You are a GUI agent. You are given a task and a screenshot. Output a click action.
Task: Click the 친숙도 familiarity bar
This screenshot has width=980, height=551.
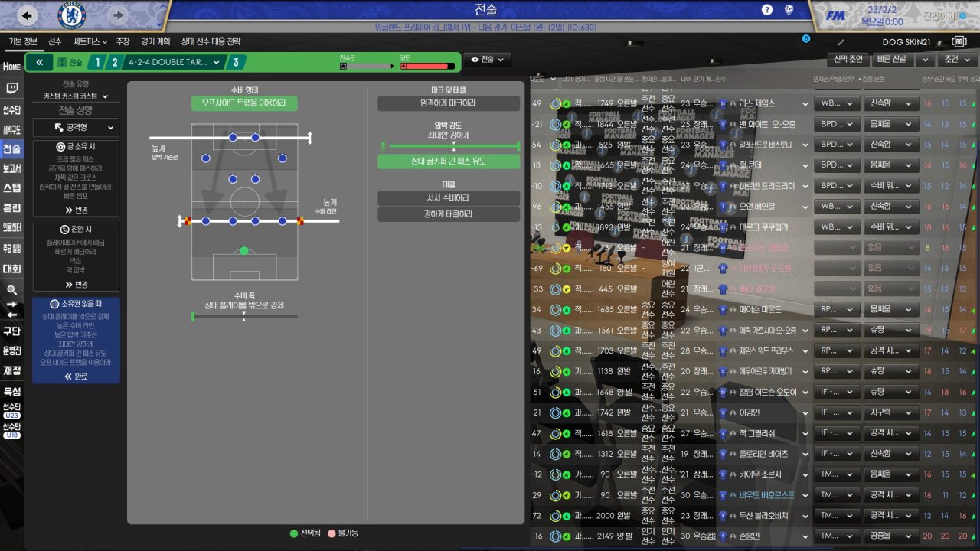pyautogui.click(x=366, y=67)
